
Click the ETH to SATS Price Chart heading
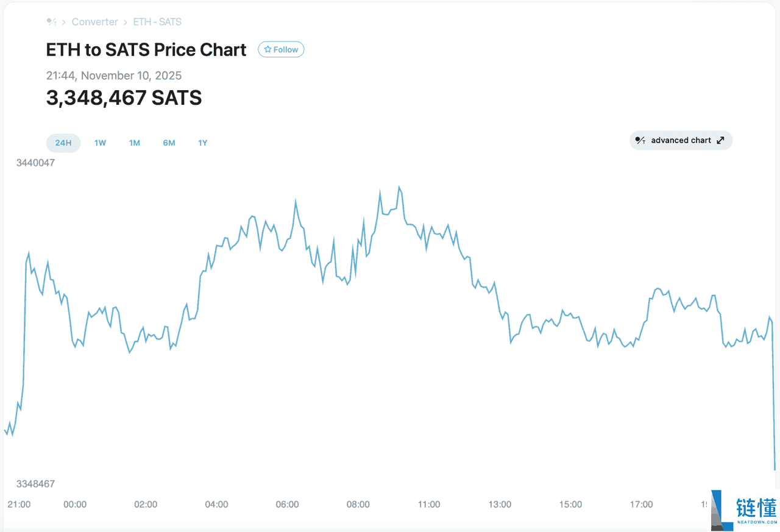coord(146,50)
